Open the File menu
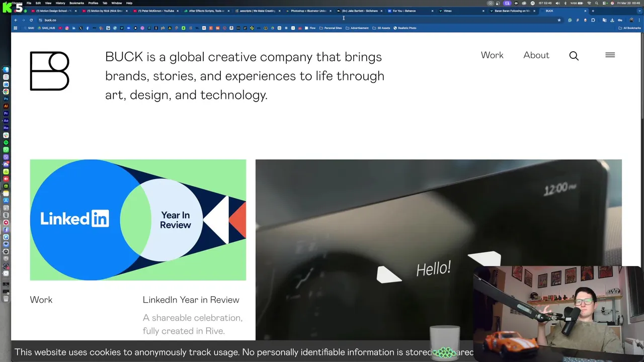 [x=29, y=3]
